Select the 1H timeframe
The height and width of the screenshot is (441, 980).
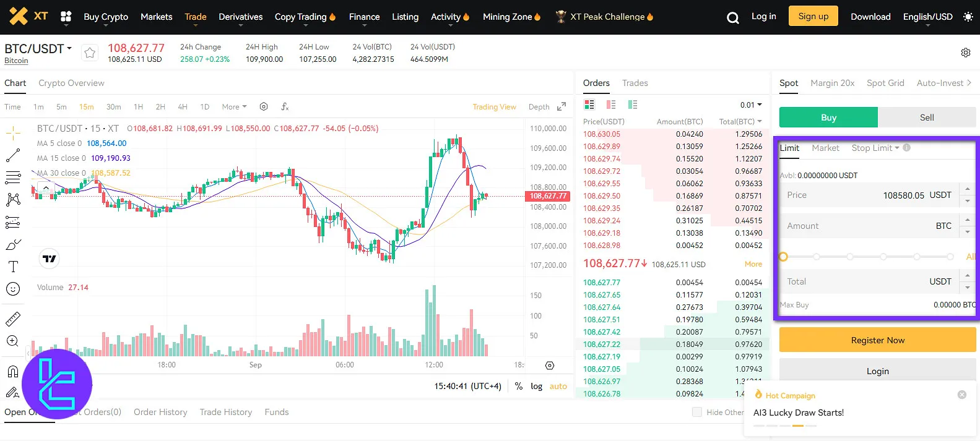[x=138, y=107]
